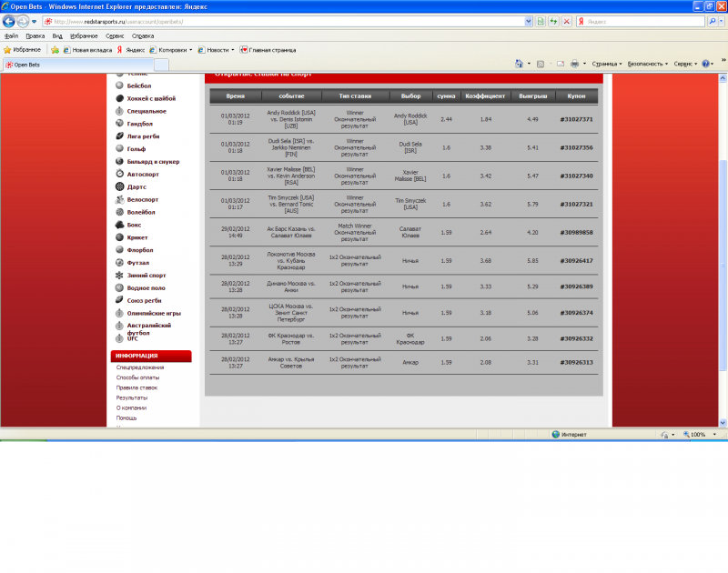
Task: Select the Дартс sport in the sidebar
Action: point(136,187)
